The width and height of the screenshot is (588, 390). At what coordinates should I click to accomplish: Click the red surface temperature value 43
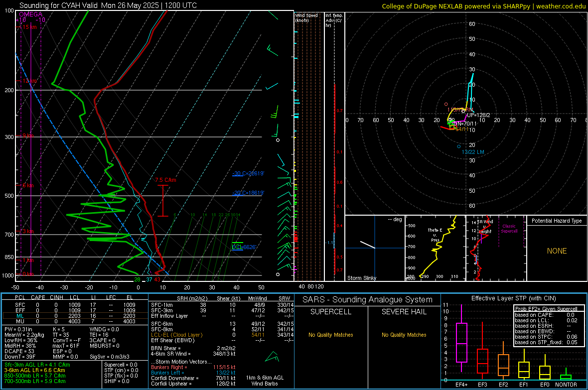coord(157,279)
